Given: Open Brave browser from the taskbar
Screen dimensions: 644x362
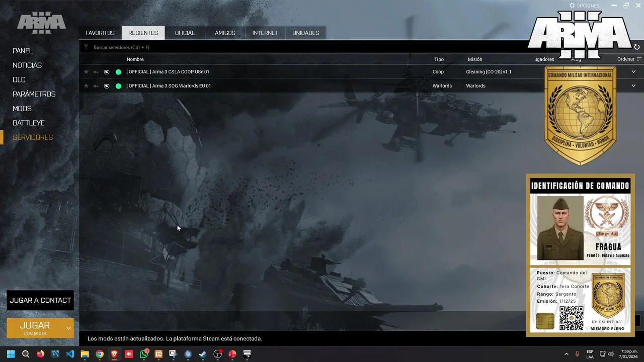Looking at the screenshot, I should (114, 354).
